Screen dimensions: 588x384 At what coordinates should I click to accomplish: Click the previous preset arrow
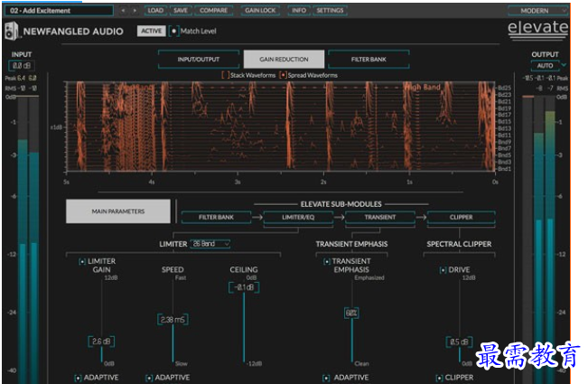click(x=123, y=11)
